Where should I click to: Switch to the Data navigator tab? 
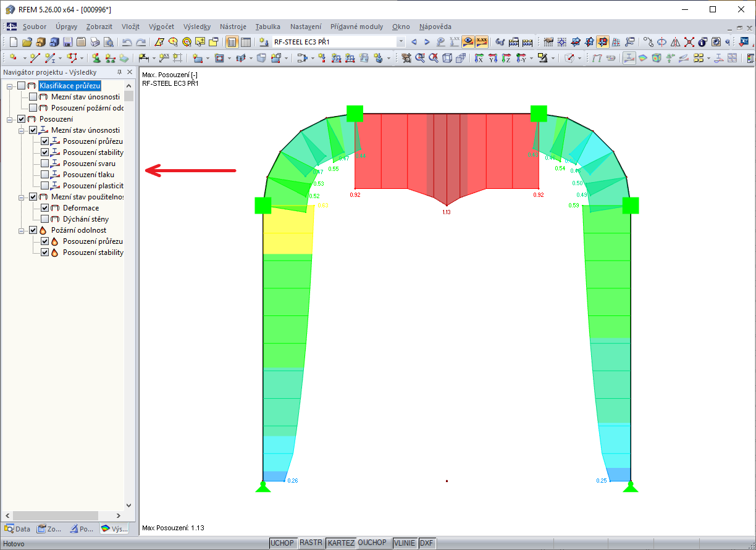(17, 529)
